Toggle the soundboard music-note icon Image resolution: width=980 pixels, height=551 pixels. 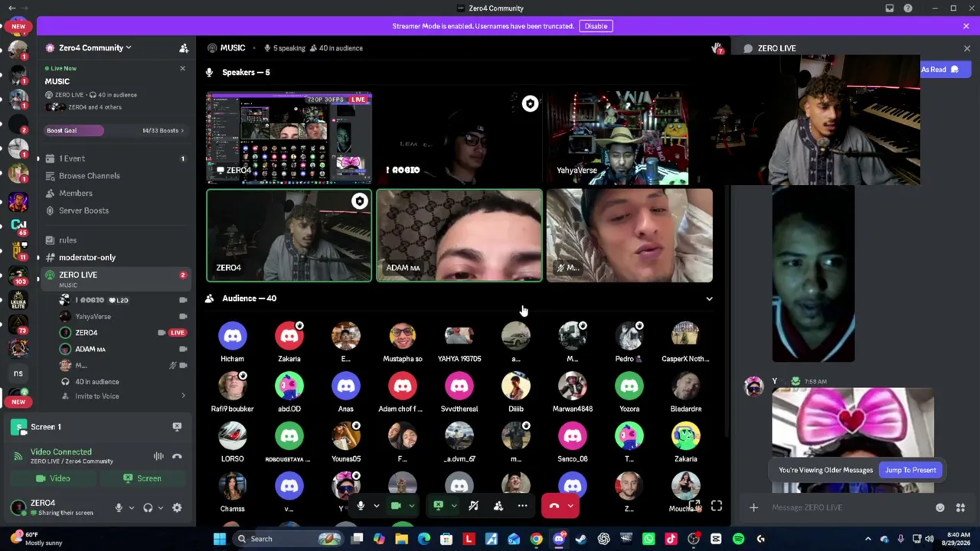tap(473, 506)
